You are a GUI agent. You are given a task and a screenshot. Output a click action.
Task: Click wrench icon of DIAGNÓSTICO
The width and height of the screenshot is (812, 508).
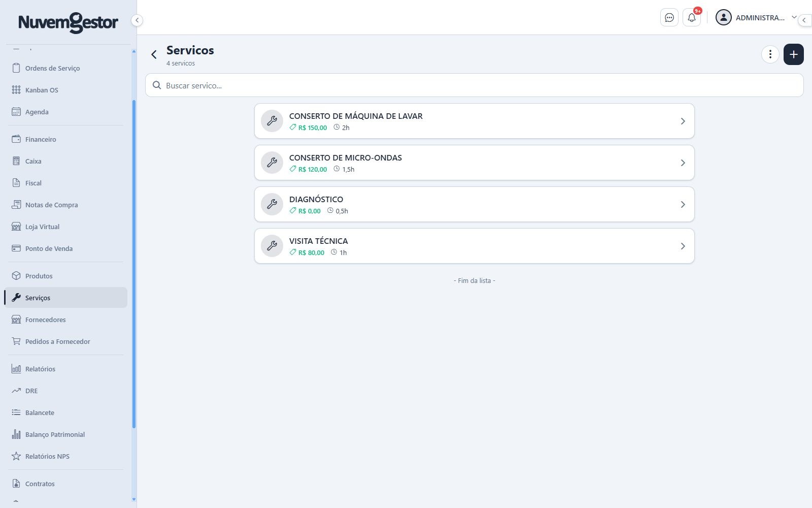272,204
